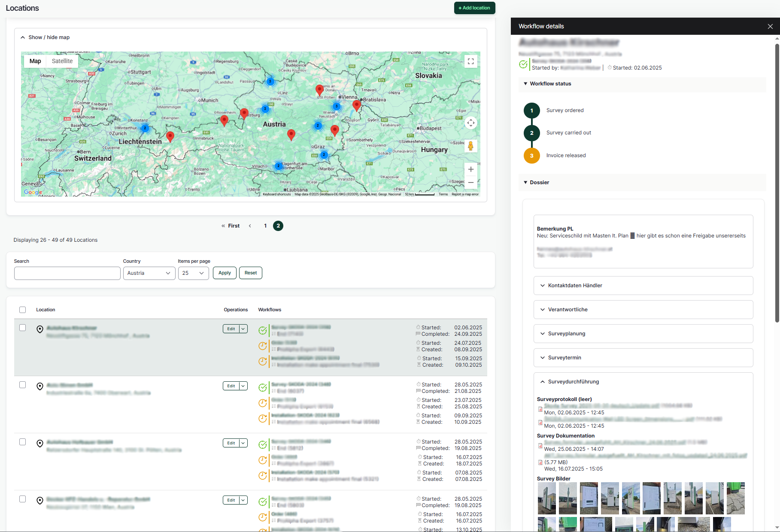This screenshot has height=532, width=780.
Task: Click the Street View pegman icon
Action: pyautogui.click(x=470, y=146)
